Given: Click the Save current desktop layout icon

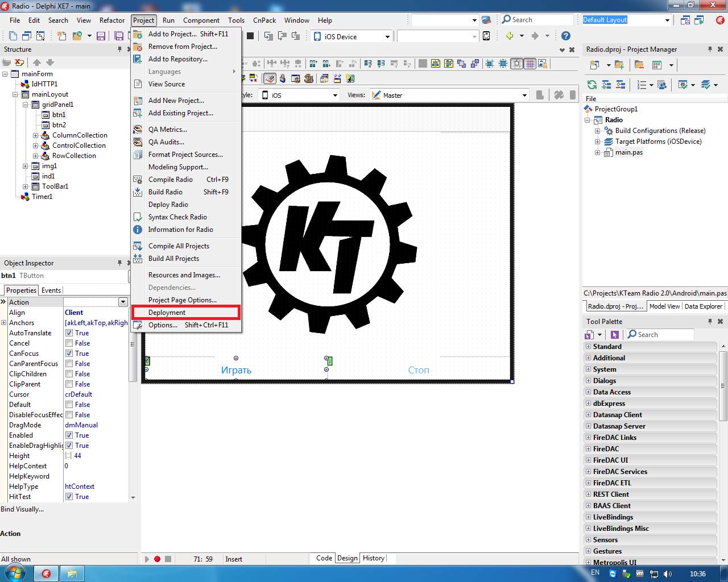Looking at the screenshot, I should (685, 20).
